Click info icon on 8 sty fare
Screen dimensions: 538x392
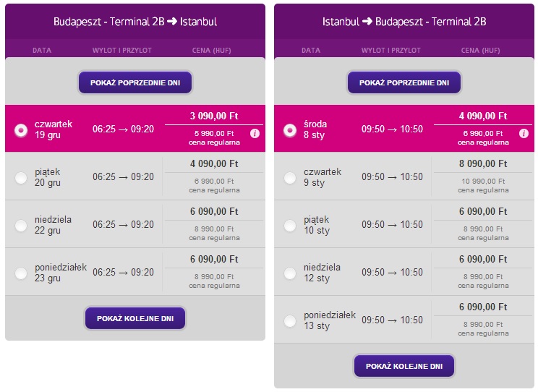(524, 134)
